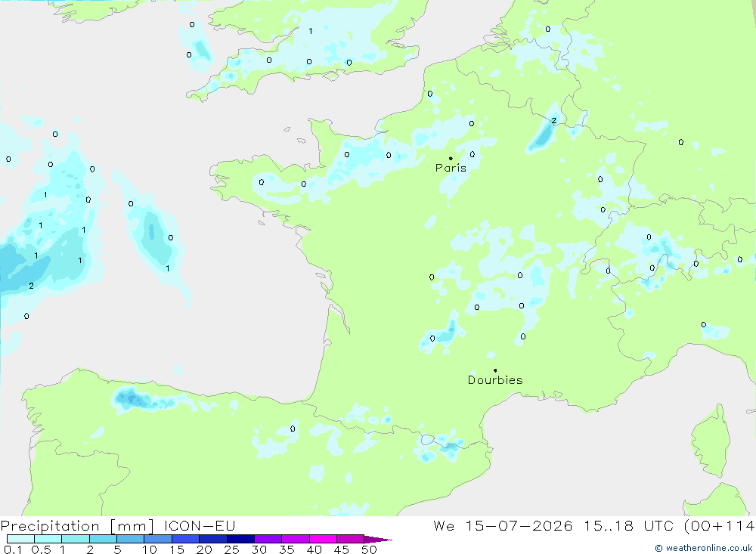Pick the 20–25 mm legend swatch

pyautogui.click(x=213, y=539)
